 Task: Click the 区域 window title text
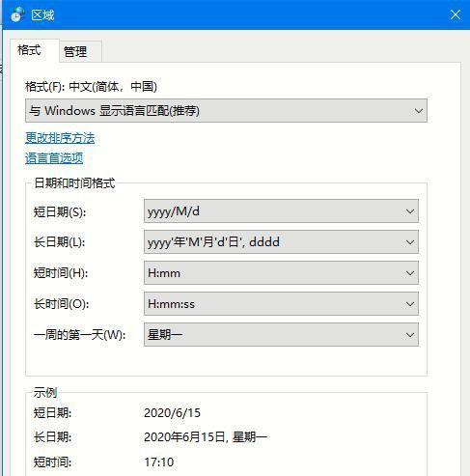coord(42,14)
